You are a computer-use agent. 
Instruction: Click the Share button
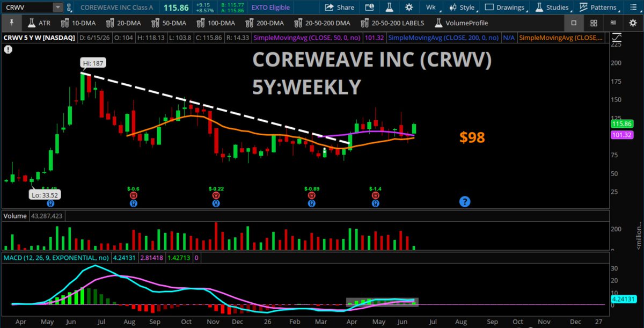(339, 8)
